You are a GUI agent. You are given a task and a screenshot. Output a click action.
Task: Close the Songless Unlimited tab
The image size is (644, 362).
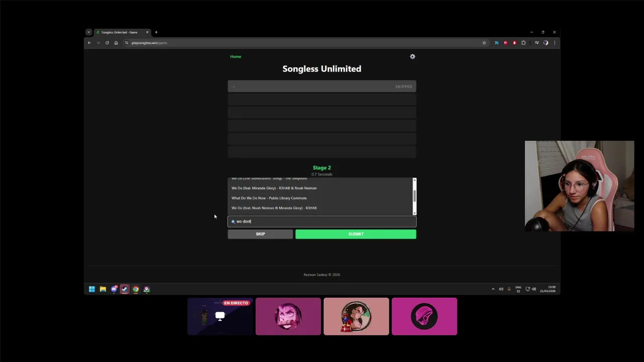pyautogui.click(x=147, y=32)
